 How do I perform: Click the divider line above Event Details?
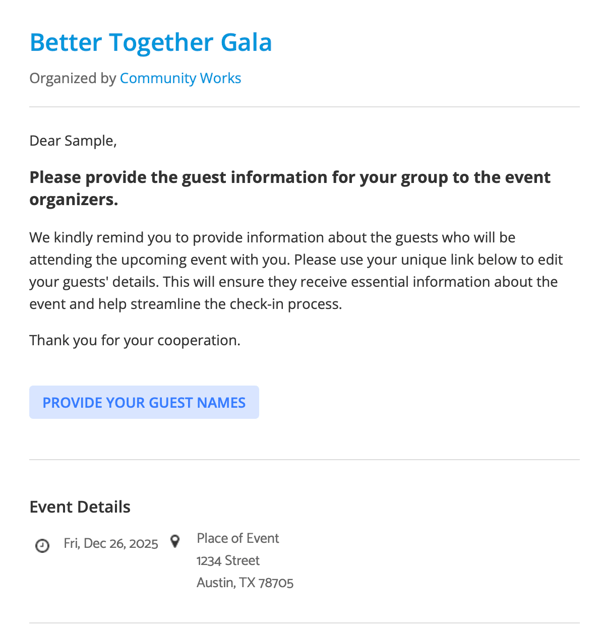pos(304,460)
